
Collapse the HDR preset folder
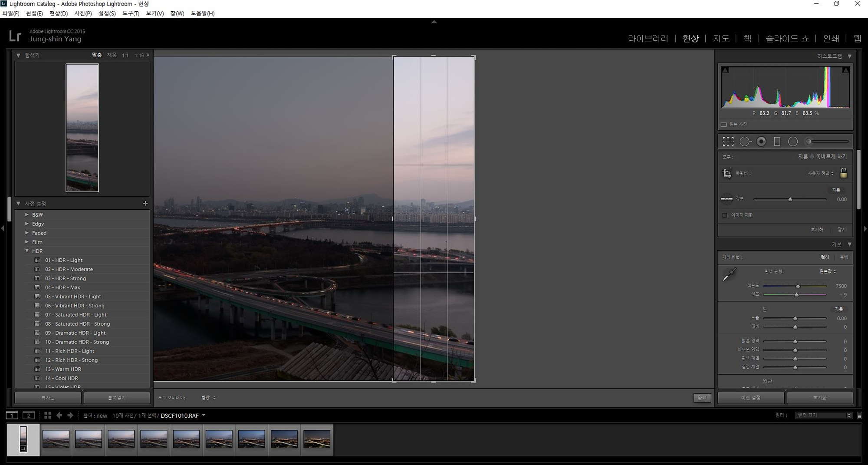coord(27,251)
